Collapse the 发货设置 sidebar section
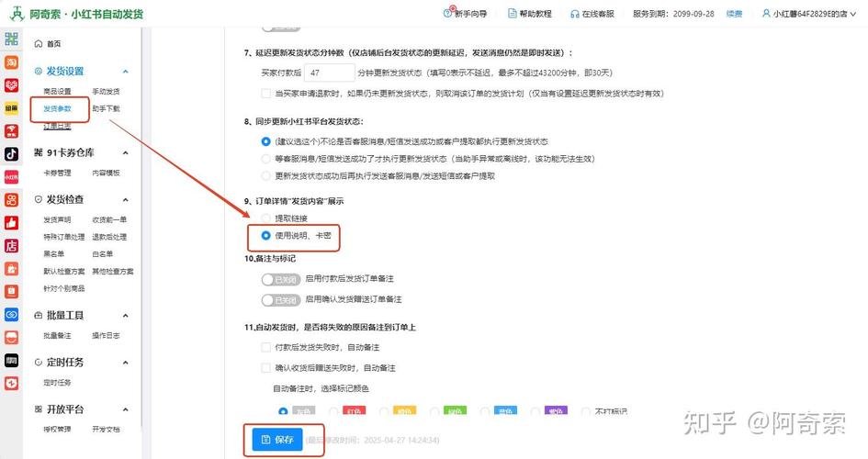The image size is (868, 459). click(x=125, y=72)
